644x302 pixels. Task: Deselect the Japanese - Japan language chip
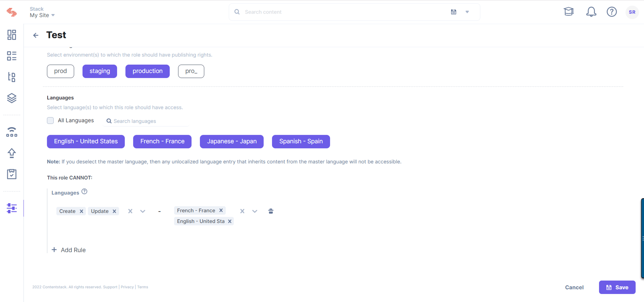pos(231,141)
